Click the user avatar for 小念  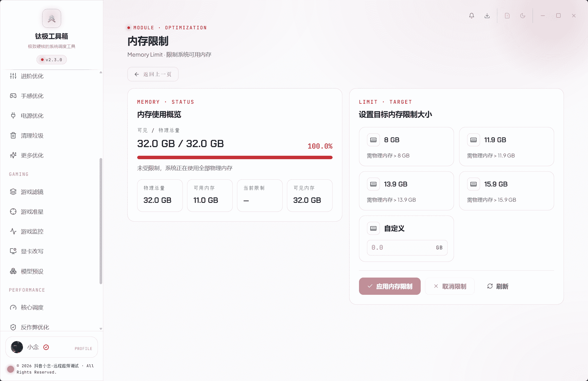(x=17, y=347)
